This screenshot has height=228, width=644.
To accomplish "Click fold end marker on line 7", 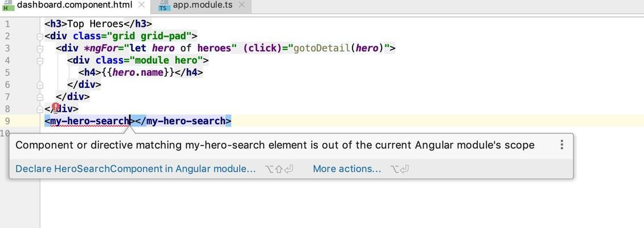I will (40, 97).
